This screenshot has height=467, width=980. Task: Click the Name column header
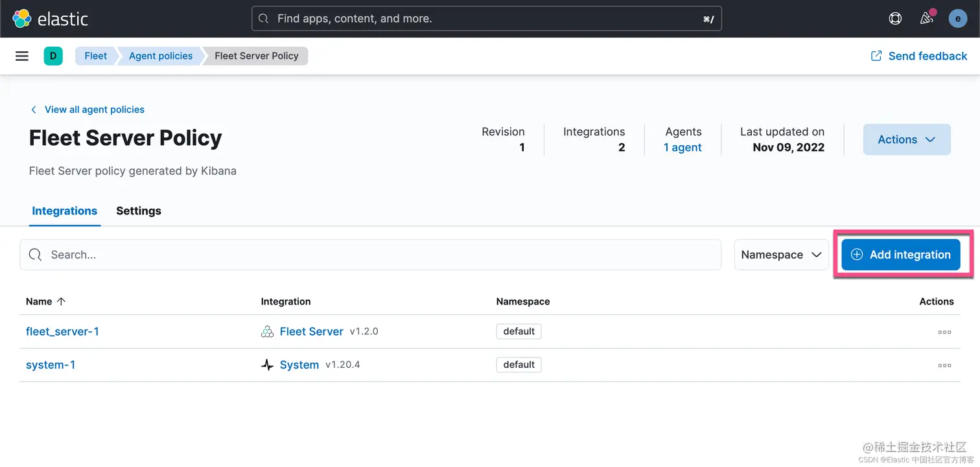[39, 301]
